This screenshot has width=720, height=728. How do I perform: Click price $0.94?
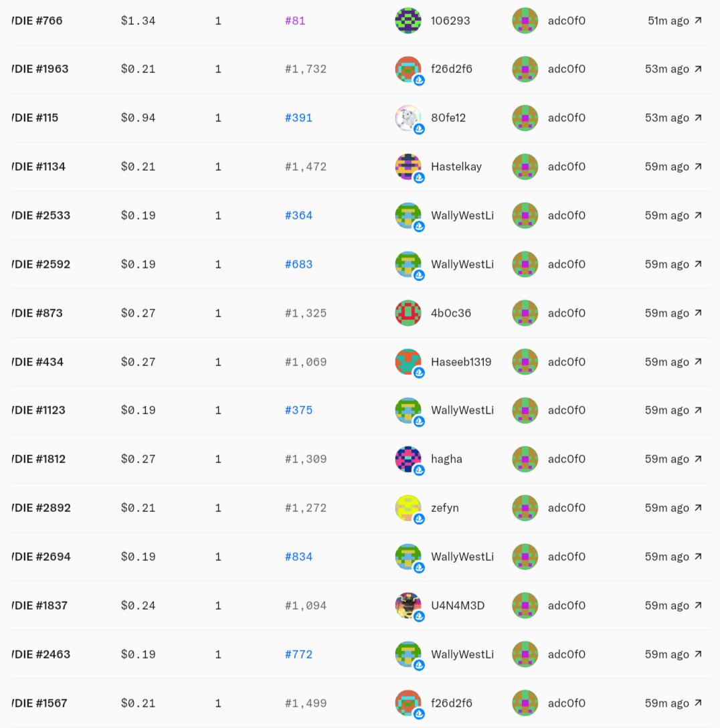coord(138,118)
